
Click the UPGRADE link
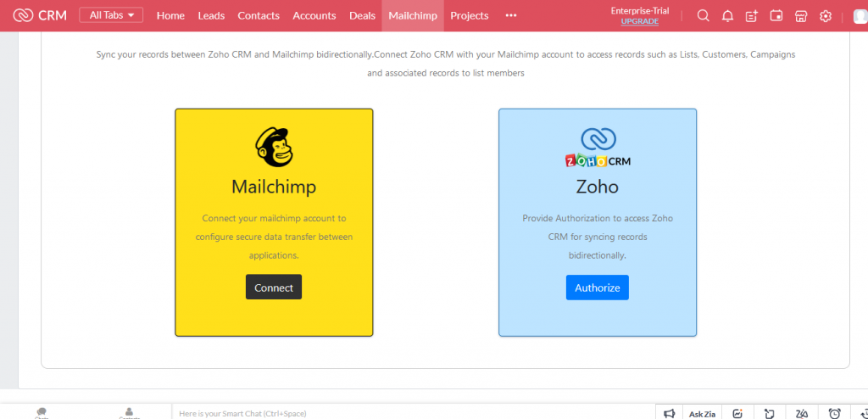click(x=640, y=21)
